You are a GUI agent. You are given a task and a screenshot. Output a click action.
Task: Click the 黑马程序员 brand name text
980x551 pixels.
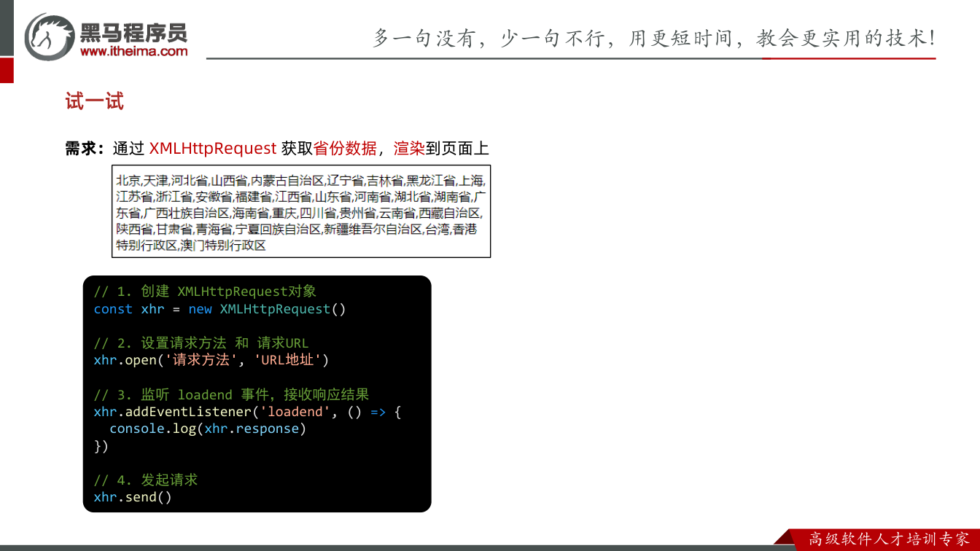133,31
